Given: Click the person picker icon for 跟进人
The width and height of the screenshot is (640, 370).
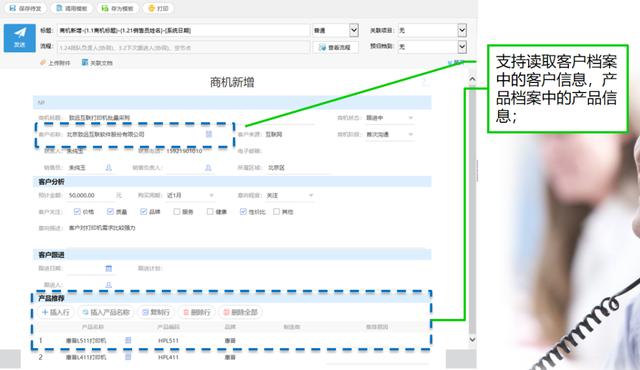Looking at the screenshot, I should coord(109,285).
